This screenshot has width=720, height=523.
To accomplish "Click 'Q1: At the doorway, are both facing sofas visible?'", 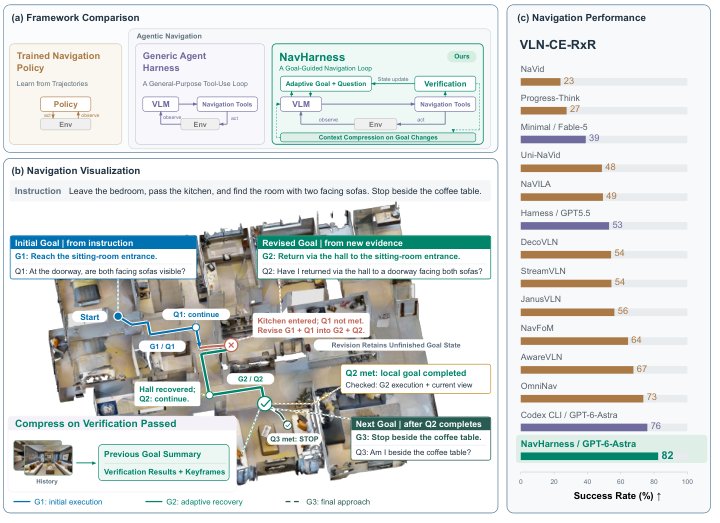I will click(x=100, y=271).
